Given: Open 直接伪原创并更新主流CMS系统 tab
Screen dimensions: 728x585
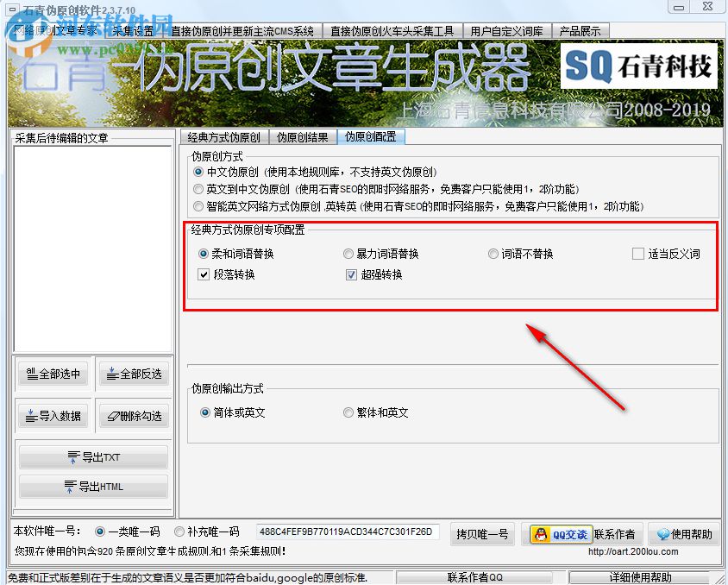Looking at the screenshot, I should (x=242, y=31).
